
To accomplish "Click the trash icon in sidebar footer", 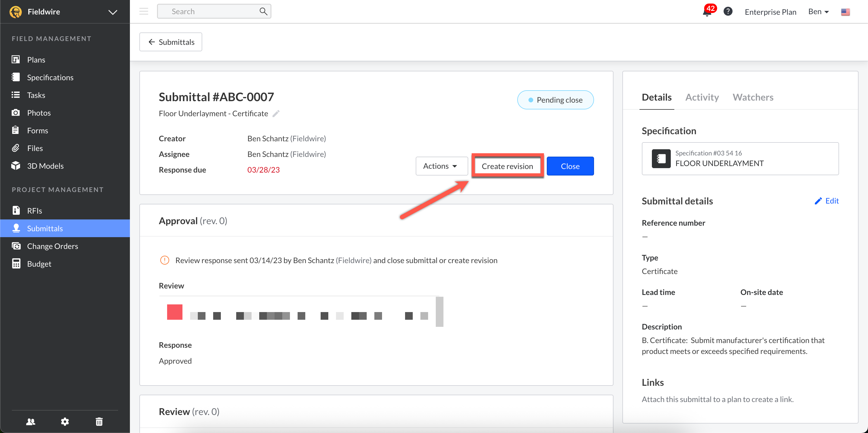I will pos(99,421).
